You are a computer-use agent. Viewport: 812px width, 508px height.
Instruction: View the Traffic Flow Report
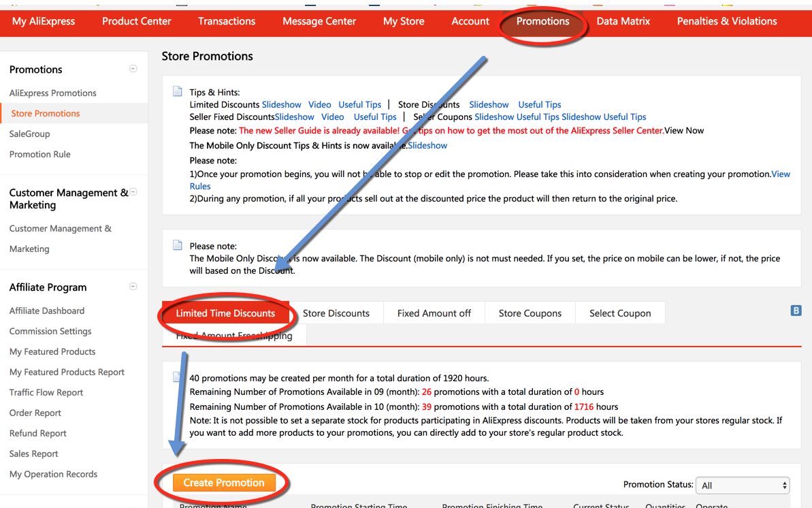tap(46, 392)
